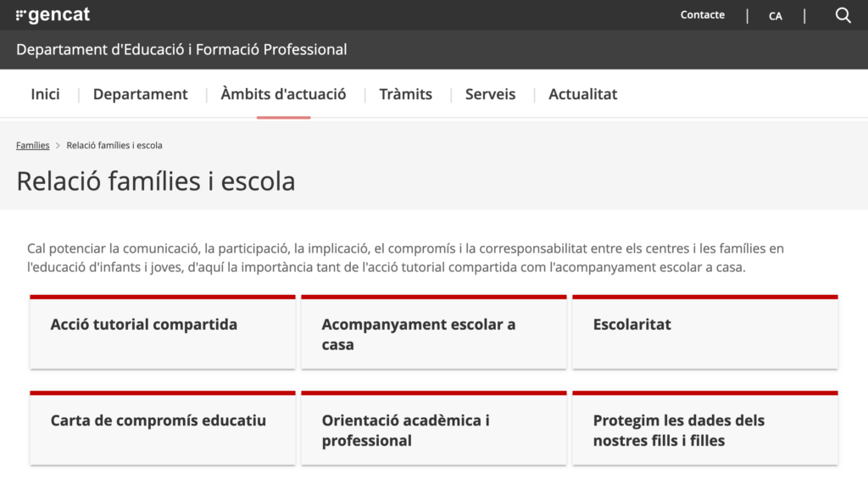Image resolution: width=868 pixels, height=495 pixels.
Task: Click the Famílies breadcrumb link
Action: pyautogui.click(x=33, y=146)
